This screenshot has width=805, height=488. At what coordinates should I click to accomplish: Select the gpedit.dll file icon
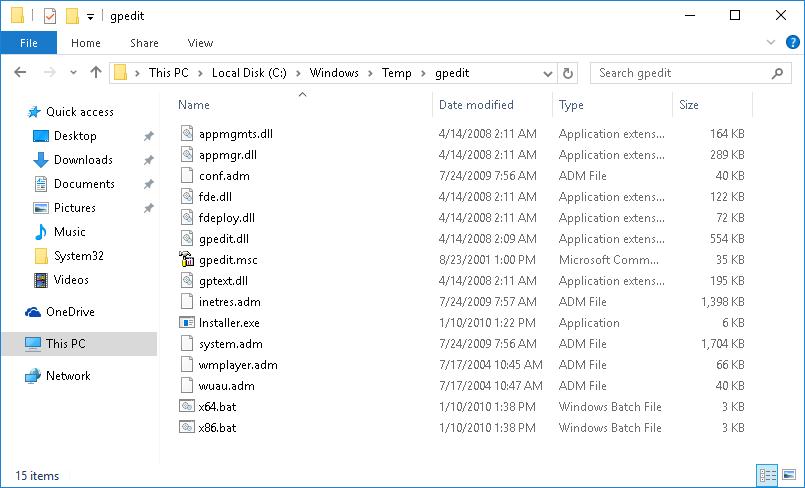187,239
